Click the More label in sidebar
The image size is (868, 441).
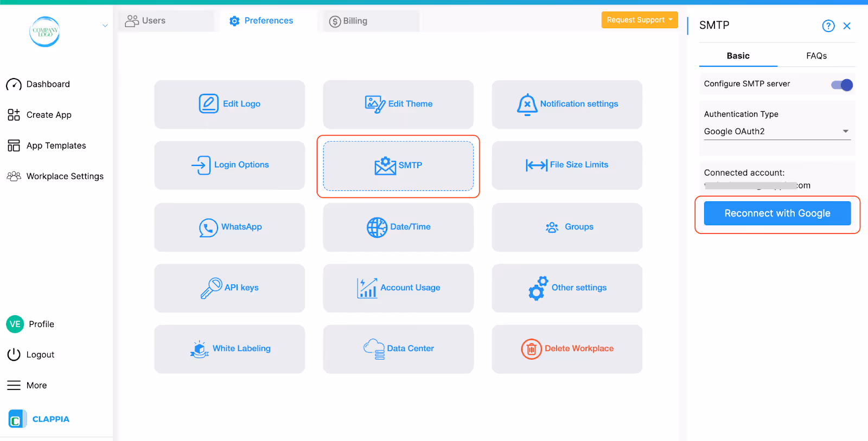coord(37,385)
